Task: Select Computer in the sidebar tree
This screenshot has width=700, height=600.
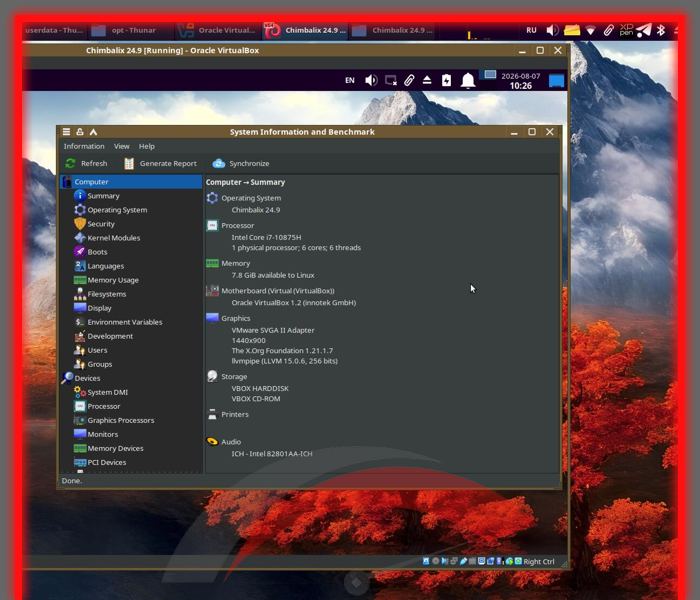Action: coord(131,182)
